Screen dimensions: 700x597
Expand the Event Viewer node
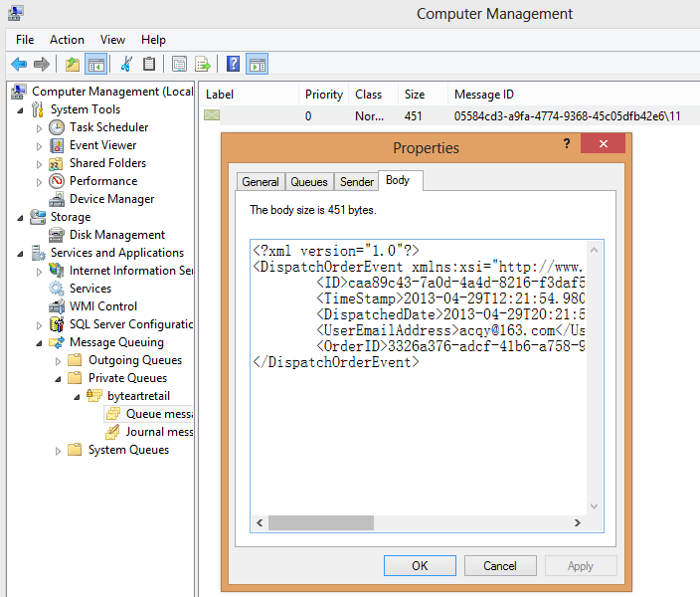click(x=39, y=146)
